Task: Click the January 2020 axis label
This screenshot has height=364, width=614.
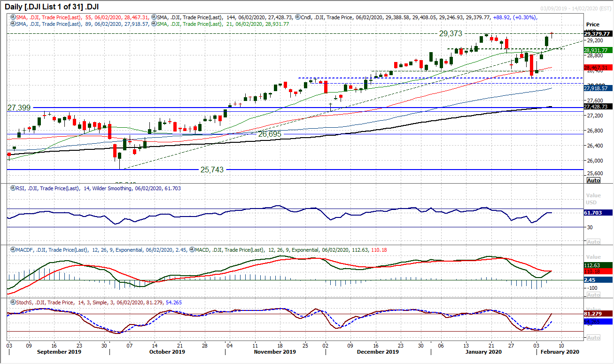Action: (483, 351)
